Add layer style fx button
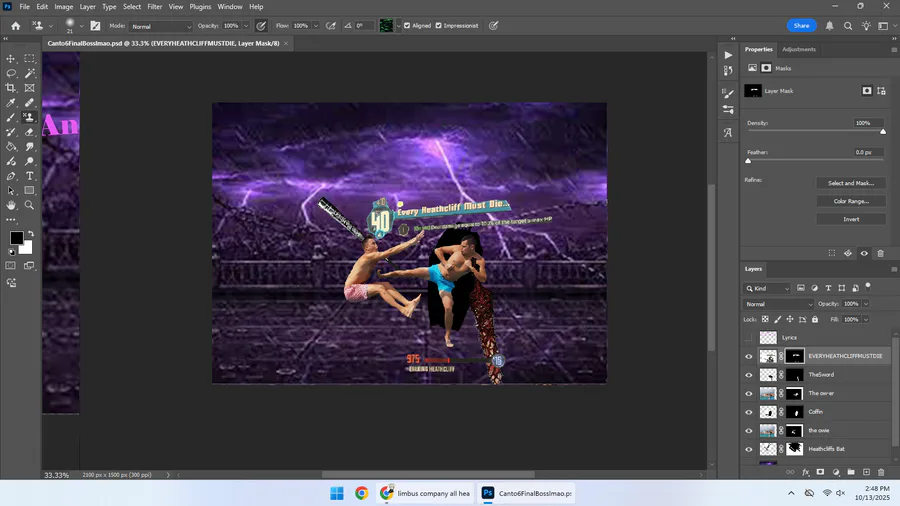This screenshot has height=506, width=900. tap(805, 472)
